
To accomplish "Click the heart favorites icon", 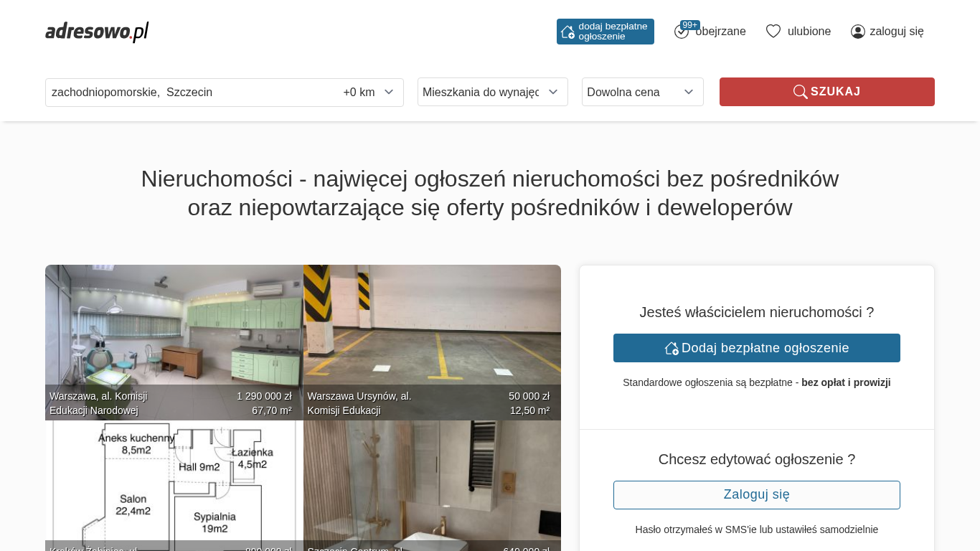I will 773,32.
